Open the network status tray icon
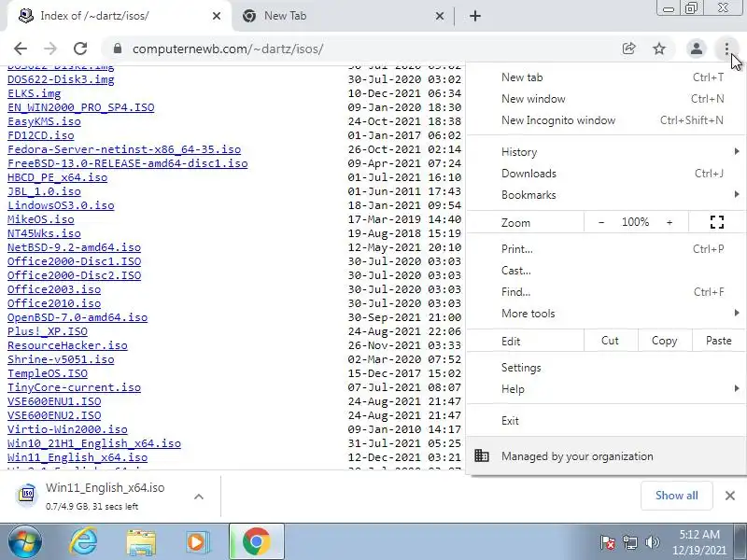The height and width of the screenshot is (560, 747). coord(630,542)
